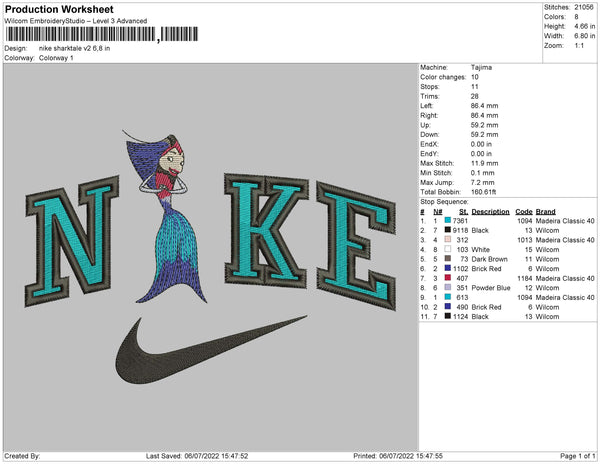The height and width of the screenshot is (464, 600).
Task: Click the teal swatch in stop row 1
Action: coord(448,220)
